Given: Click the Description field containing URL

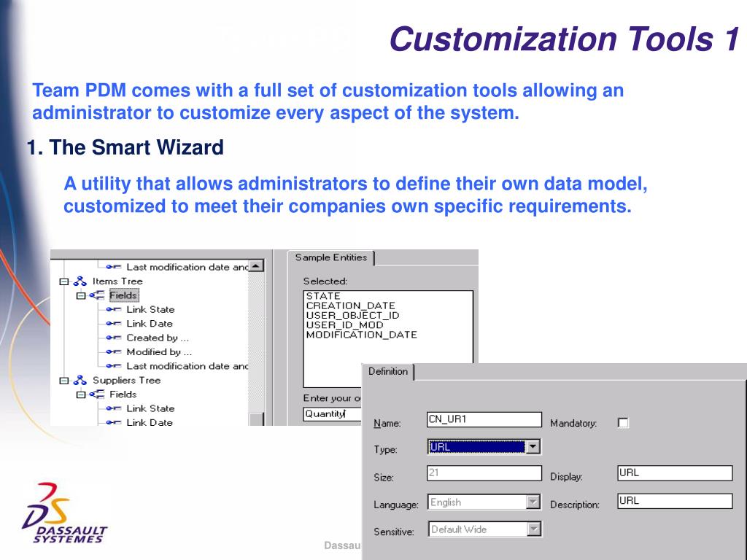Looking at the screenshot, I should (675, 501).
